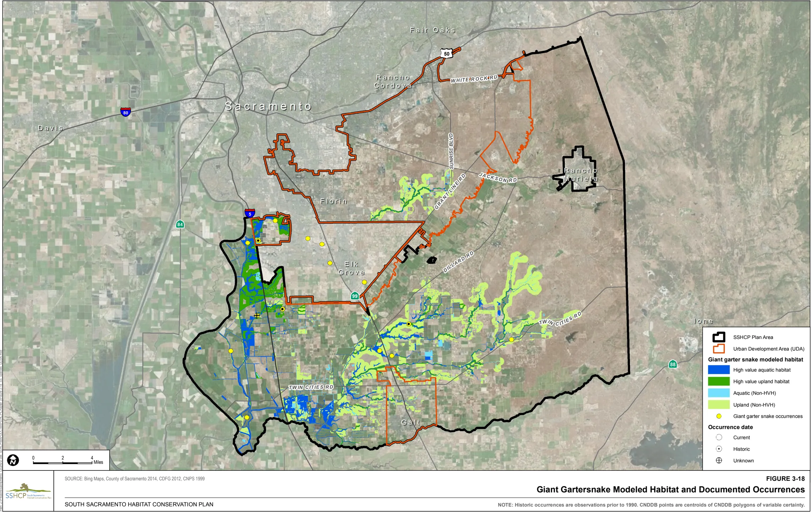Click the Galt label
This screenshot has height=512, width=812.
pyautogui.click(x=411, y=422)
